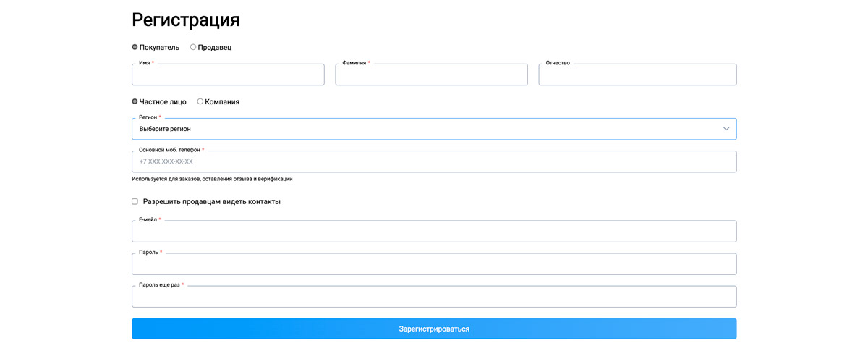Click the Разрешить продавцам видеть контакты label
868x346 pixels.
[211, 202]
